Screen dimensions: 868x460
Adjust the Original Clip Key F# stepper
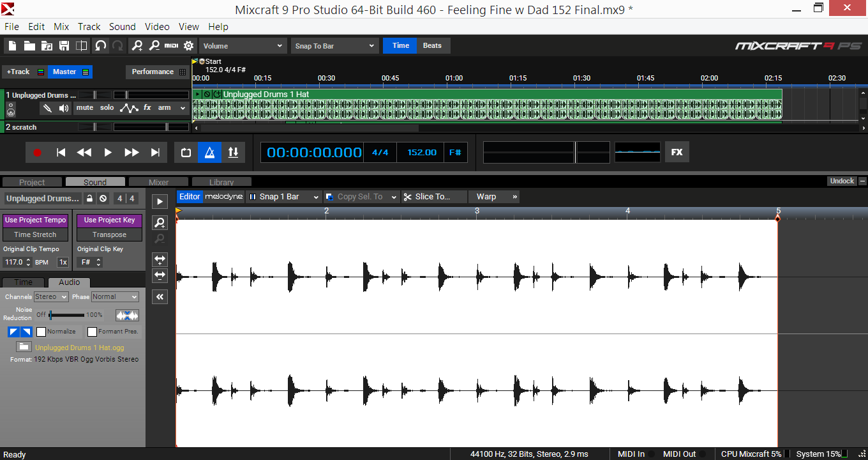tap(99, 262)
